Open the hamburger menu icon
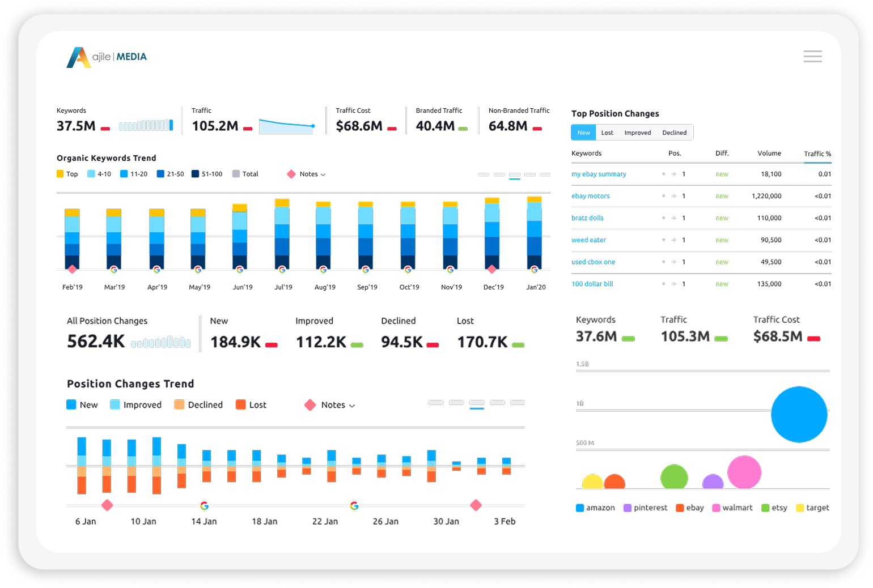The image size is (873, 588). pos(812,56)
